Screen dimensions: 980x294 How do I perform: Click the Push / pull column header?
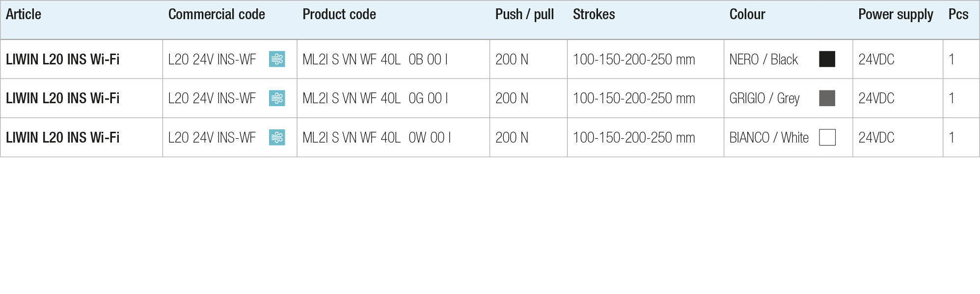(524, 14)
